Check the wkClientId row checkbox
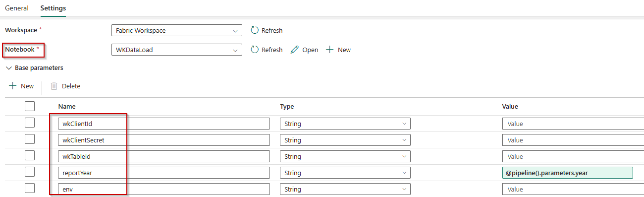Screen dimensions: 644x197 point(30,123)
